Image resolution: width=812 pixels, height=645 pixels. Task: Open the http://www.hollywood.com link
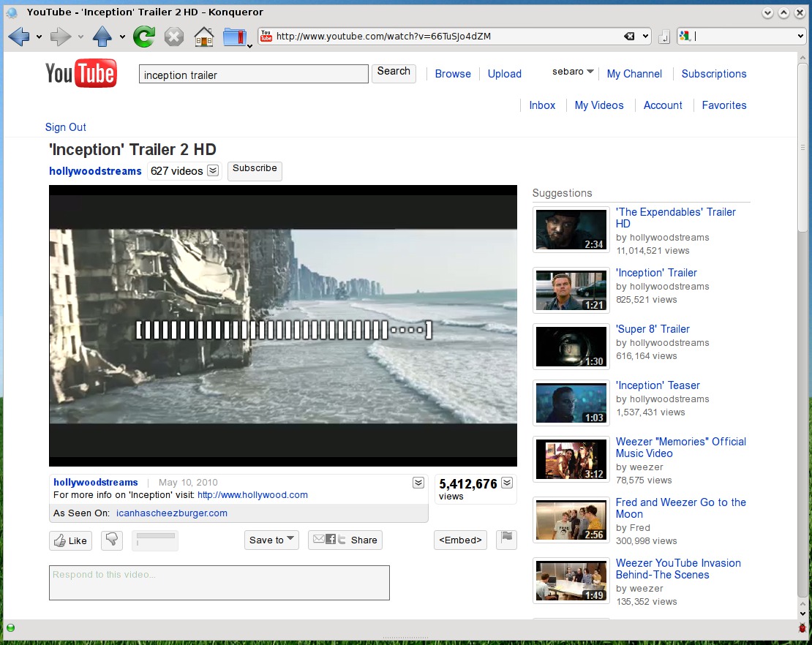[252, 495]
